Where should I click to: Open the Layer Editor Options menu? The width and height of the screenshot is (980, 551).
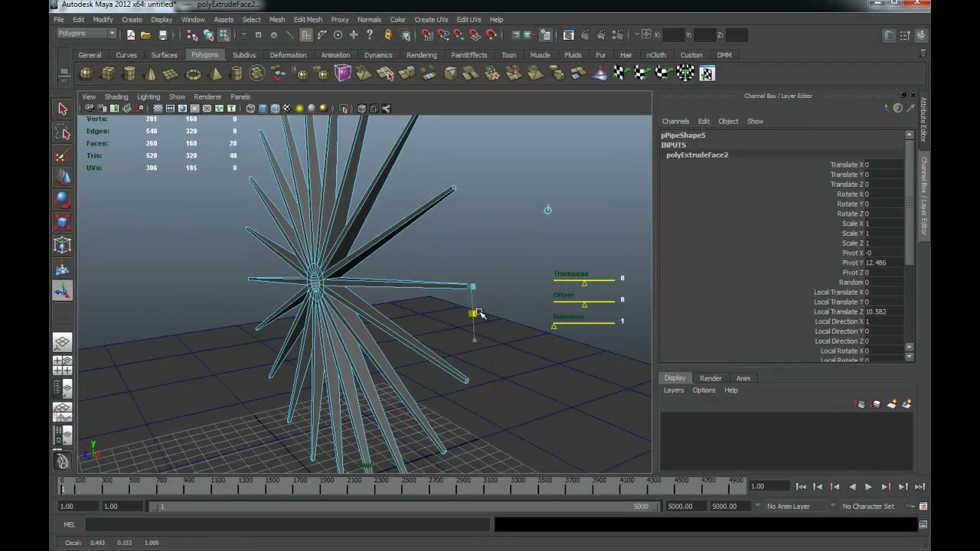click(704, 390)
